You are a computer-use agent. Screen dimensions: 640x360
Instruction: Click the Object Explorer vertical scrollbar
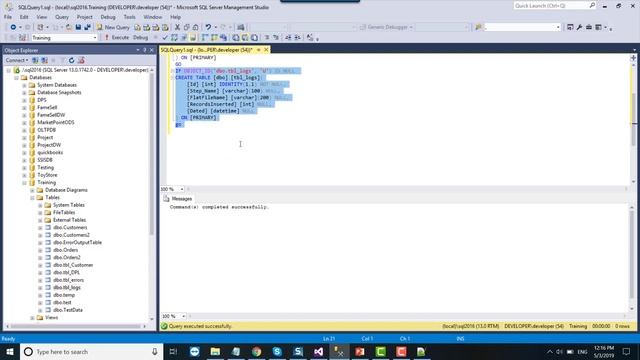[152, 155]
